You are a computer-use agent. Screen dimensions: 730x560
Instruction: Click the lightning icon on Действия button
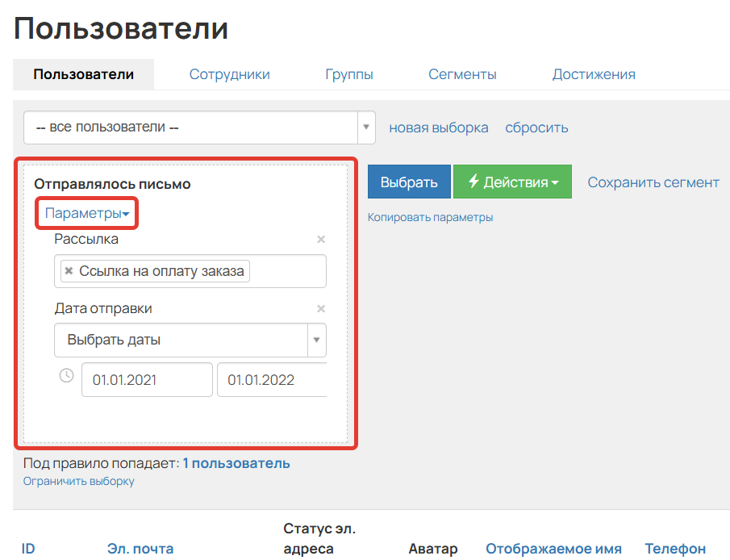click(x=470, y=182)
